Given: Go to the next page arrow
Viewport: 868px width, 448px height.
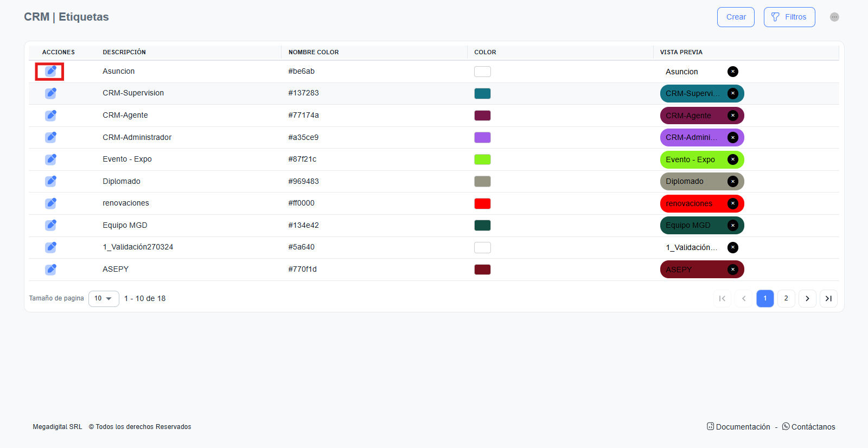Looking at the screenshot, I should (x=807, y=298).
